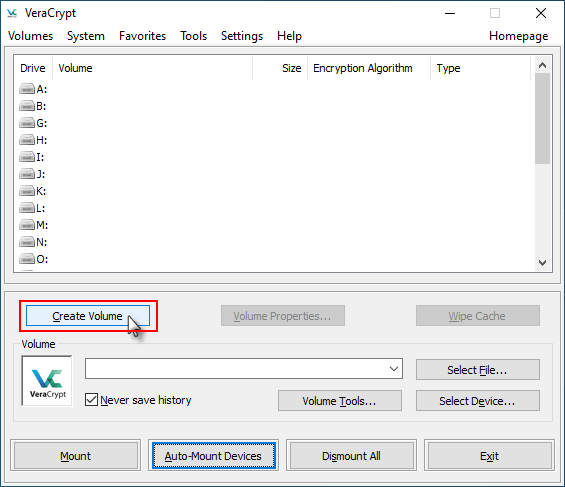Click the A: drive icon
Image resolution: width=565 pixels, height=487 pixels.
coord(27,89)
